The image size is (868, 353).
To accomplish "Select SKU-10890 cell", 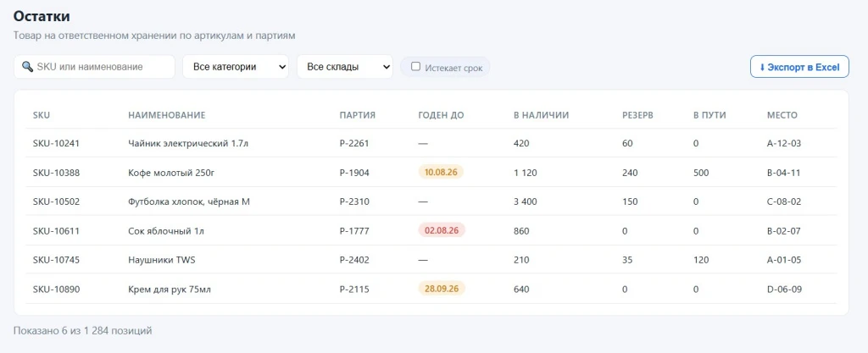I will tap(57, 289).
